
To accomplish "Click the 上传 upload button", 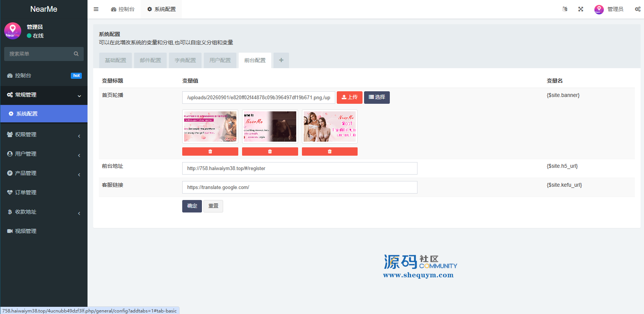I will click(x=350, y=97).
